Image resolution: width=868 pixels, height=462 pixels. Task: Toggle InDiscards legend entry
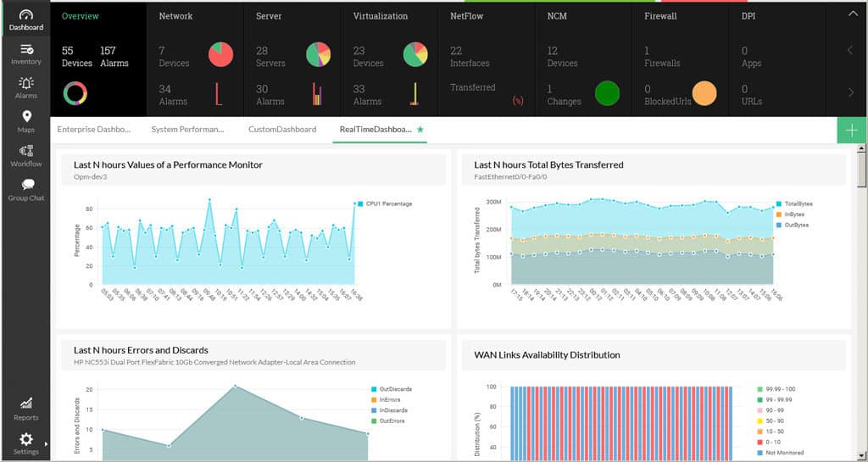[389, 410]
